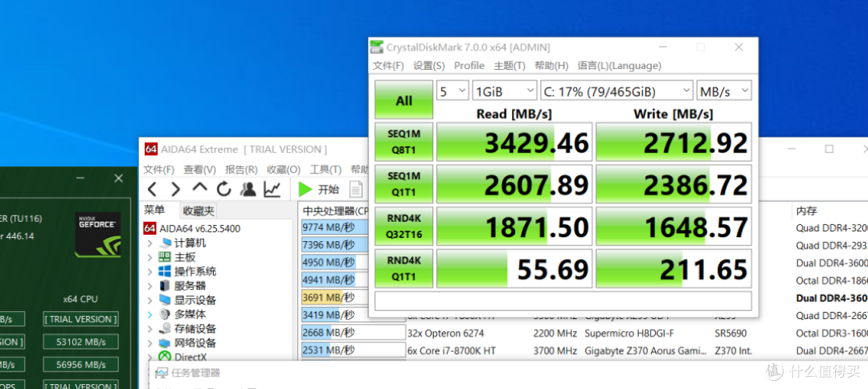
Task: Switch to the 菜单 tab
Action: [154, 211]
